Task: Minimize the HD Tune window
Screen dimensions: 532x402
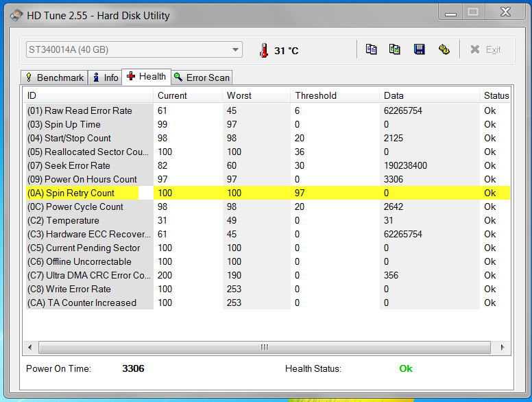Action: [451, 12]
